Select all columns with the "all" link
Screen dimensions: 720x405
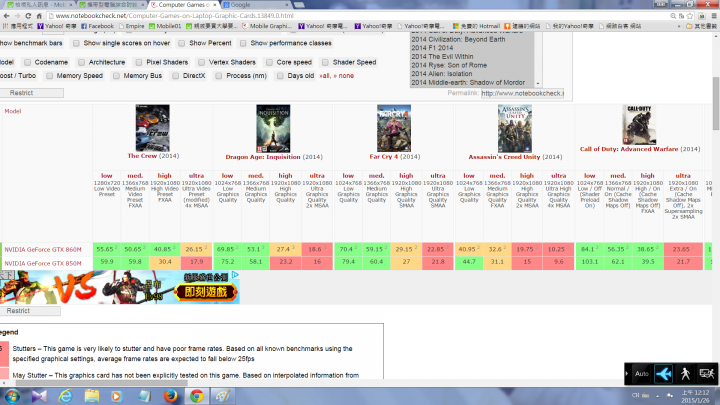[x=325, y=76]
